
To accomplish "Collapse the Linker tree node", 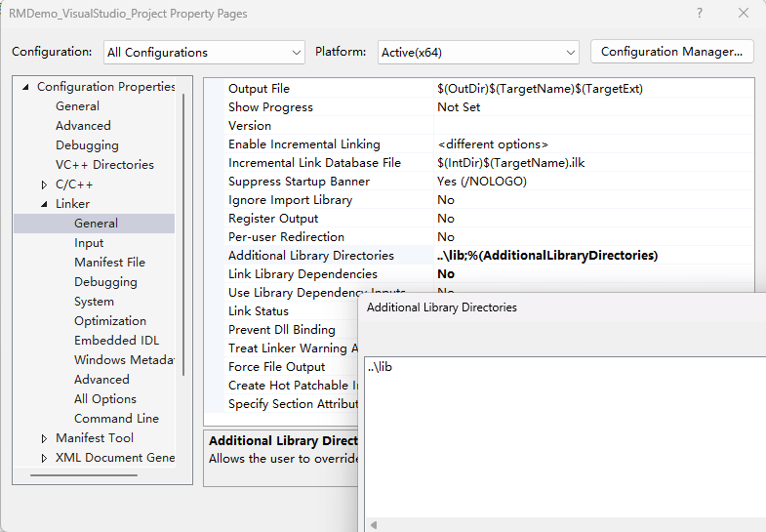I will coord(44,204).
